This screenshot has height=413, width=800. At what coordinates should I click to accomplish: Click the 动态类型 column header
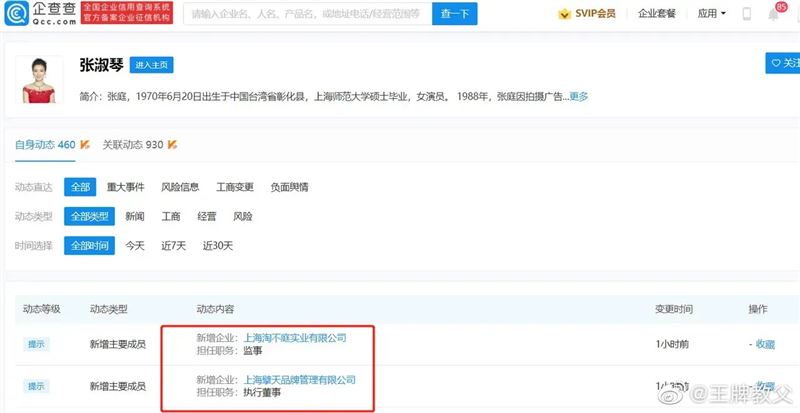point(109,309)
